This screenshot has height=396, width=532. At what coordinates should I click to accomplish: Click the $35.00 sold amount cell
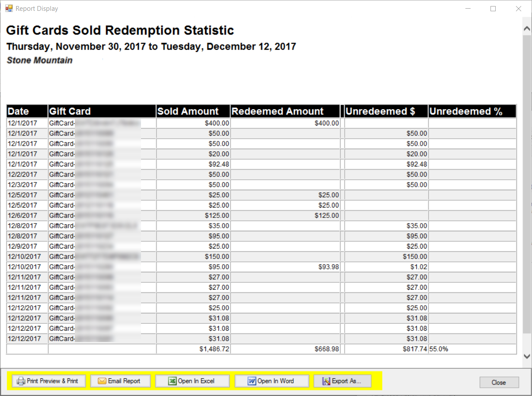click(193, 226)
